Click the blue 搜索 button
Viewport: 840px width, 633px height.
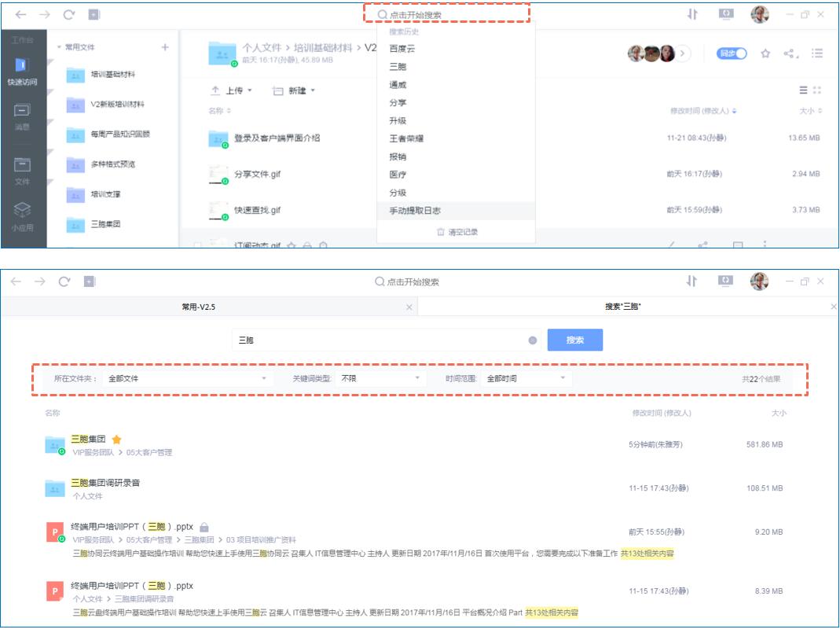point(575,340)
